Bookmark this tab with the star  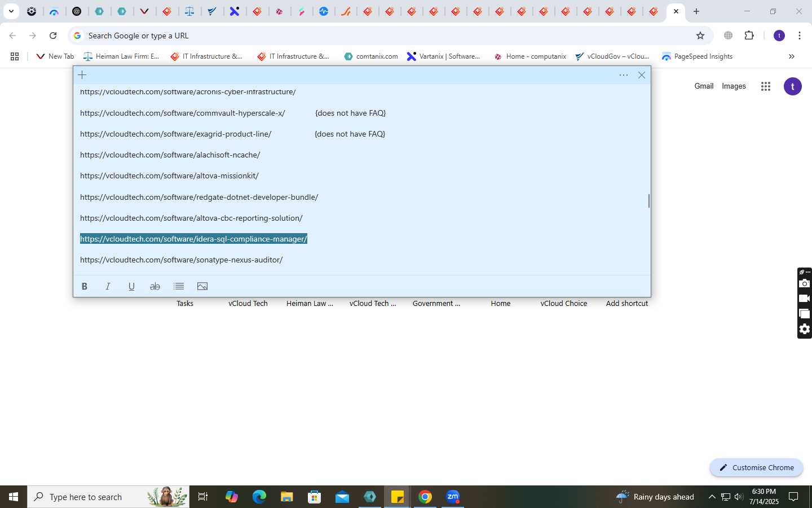tap(700, 36)
